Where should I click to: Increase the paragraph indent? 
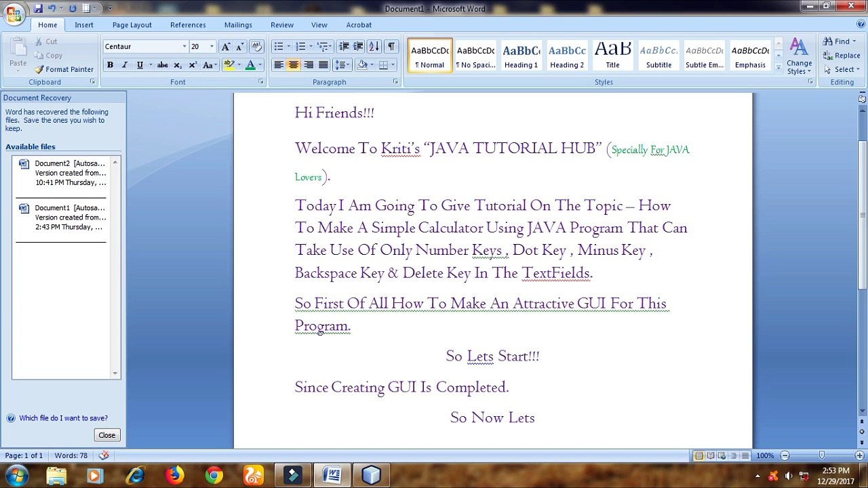(x=358, y=47)
